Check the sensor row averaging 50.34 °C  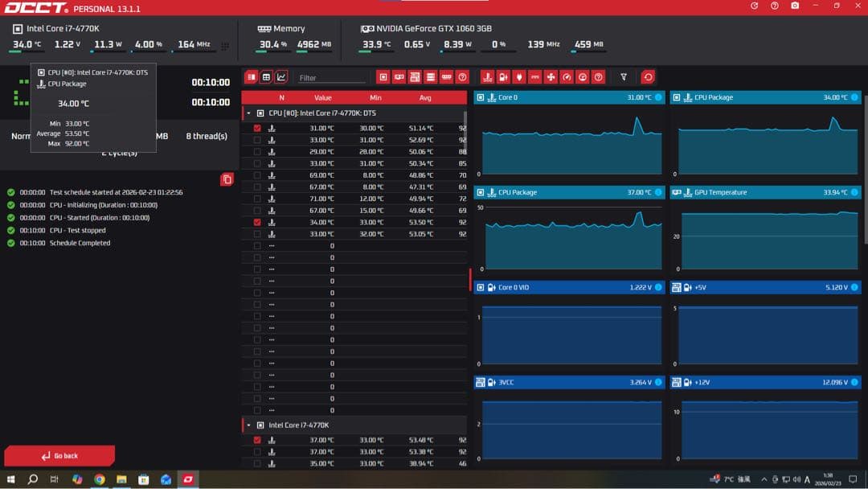coord(257,164)
